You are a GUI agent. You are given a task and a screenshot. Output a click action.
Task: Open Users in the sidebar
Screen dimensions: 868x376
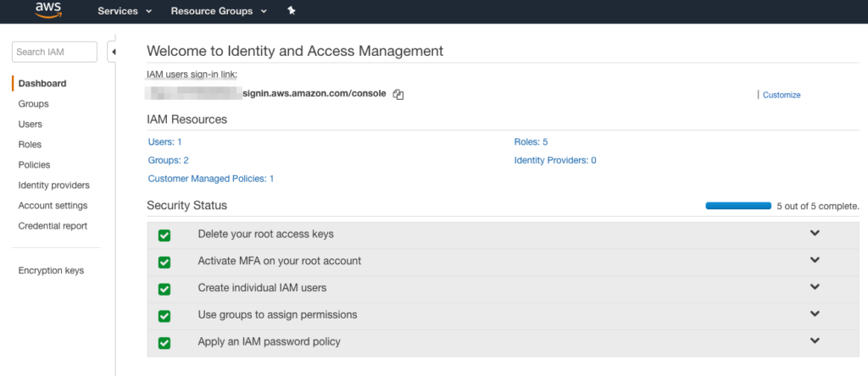click(x=31, y=124)
